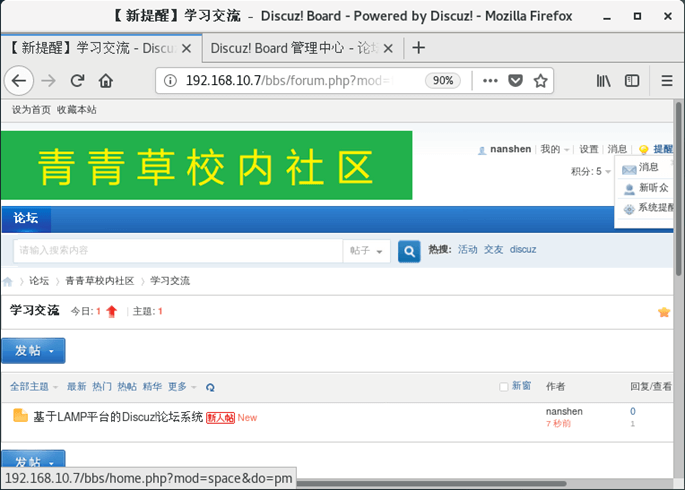The image size is (685, 490).
Task: Open 设置 in the user bar
Action: [588, 149]
